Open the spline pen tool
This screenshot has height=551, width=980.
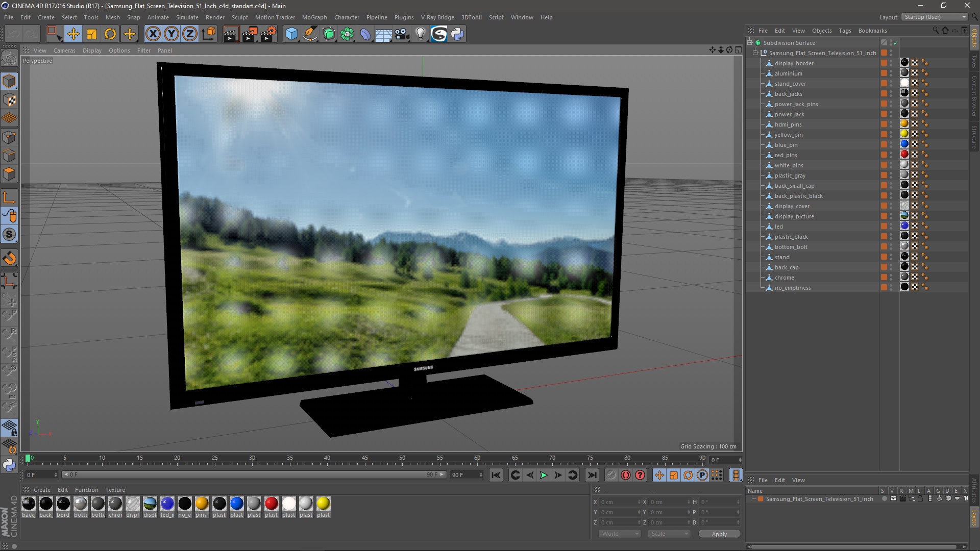[310, 34]
